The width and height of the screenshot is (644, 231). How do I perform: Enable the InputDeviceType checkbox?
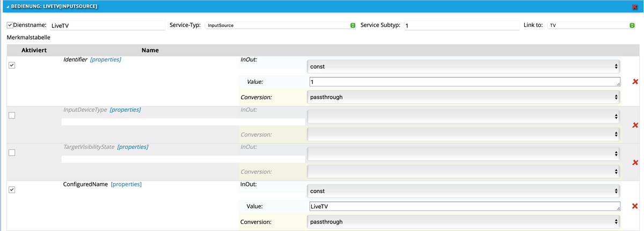[x=12, y=115]
